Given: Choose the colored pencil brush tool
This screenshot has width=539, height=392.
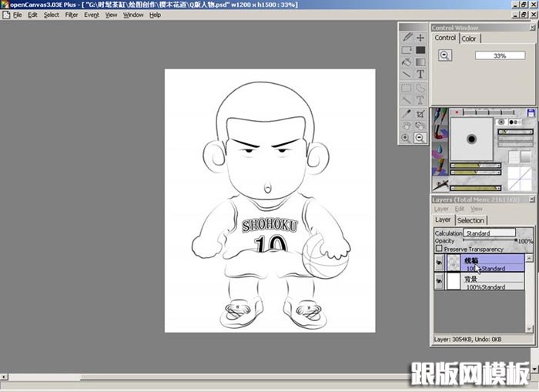Looking at the screenshot, I should click(440, 167).
